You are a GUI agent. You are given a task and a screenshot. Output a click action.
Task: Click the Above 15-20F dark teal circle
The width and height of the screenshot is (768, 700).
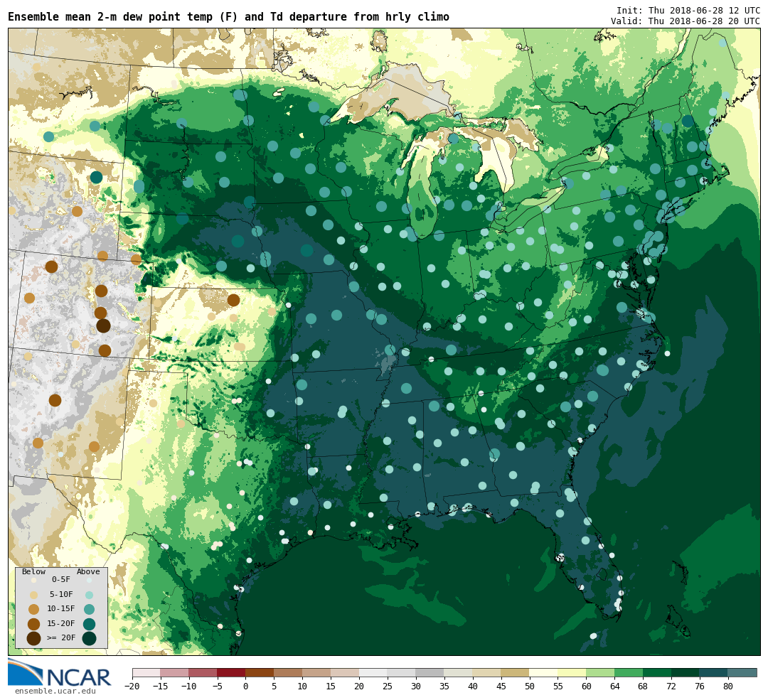[89, 624]
